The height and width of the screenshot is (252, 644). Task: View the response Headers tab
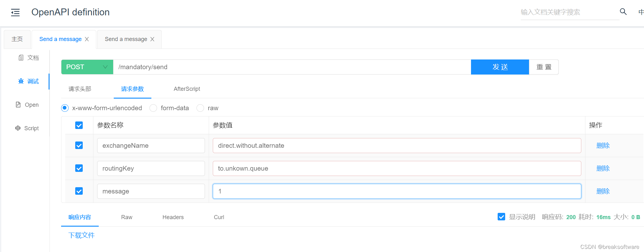click(x=173, y=217)
